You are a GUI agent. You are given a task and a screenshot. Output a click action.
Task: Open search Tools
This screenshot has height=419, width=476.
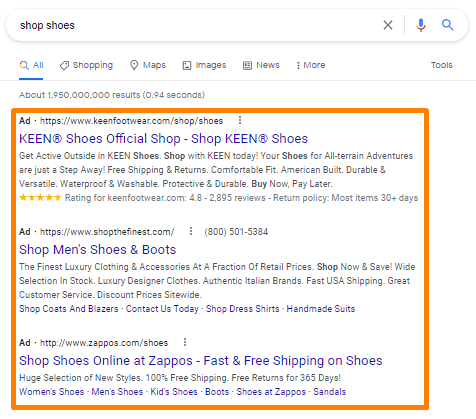[x=442, y=65]
